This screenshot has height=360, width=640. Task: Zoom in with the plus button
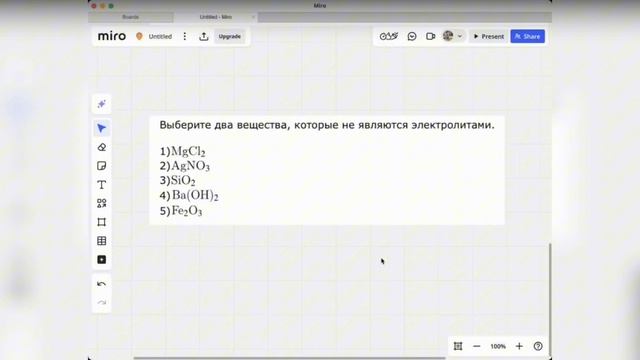(519, 346)
